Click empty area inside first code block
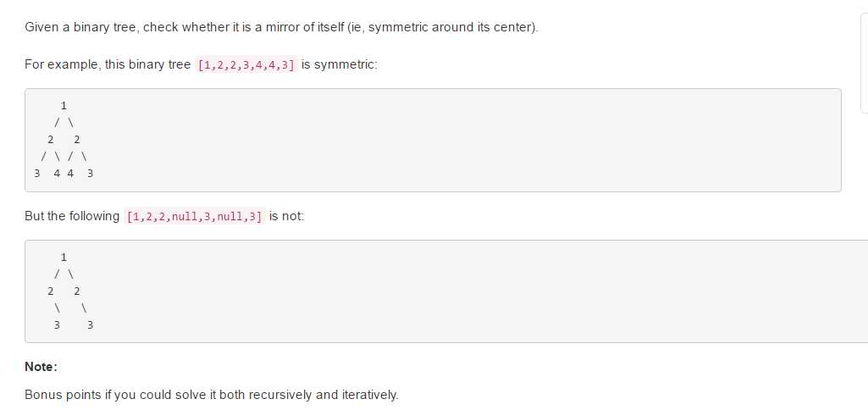 [x=443, y=140]
